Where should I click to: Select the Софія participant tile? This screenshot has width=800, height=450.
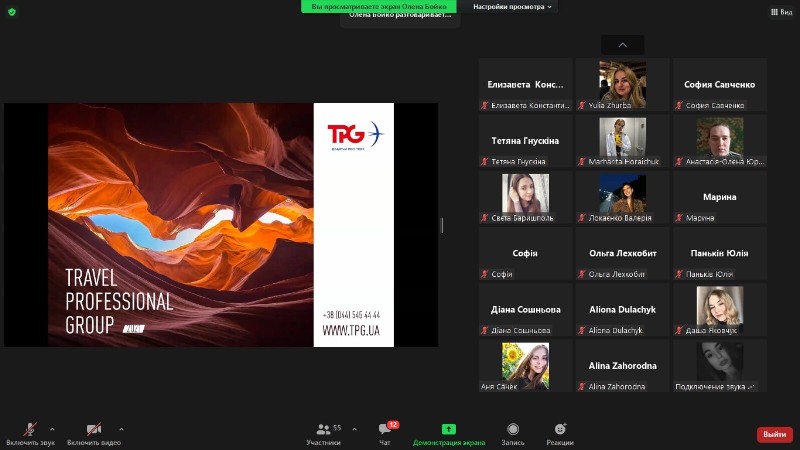pos(525,254)
